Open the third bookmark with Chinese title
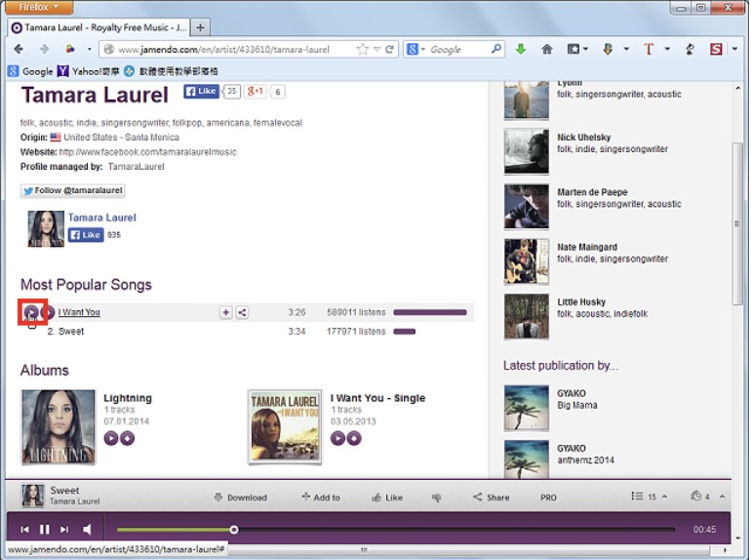 pos(171,71)
